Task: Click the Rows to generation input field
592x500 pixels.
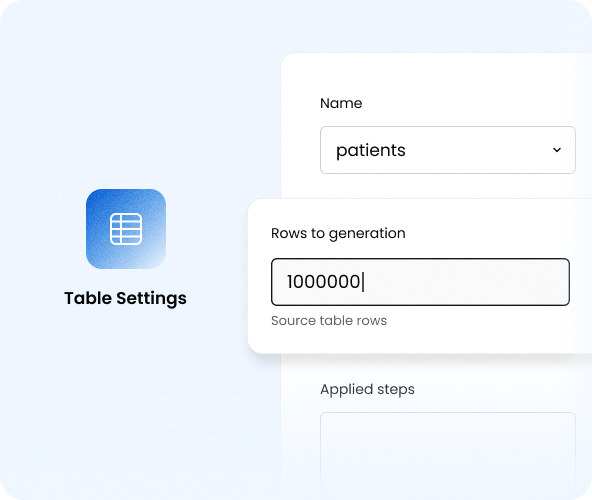Action: (x=420, y=282)
